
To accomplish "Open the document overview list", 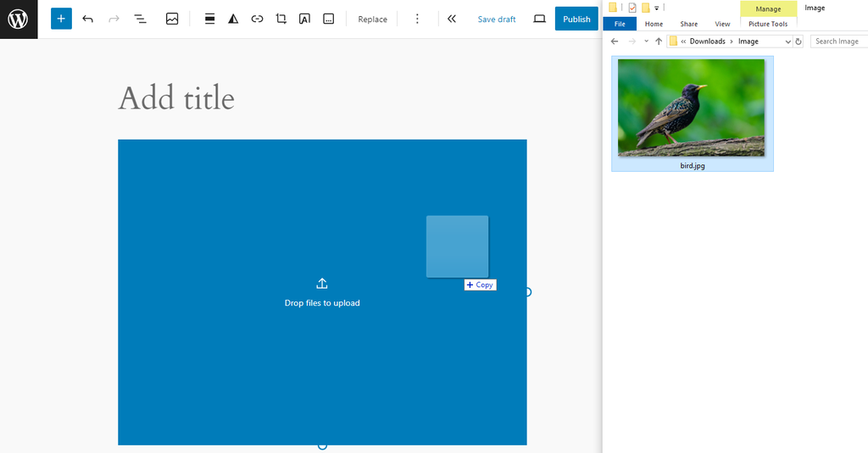I will click(141, 19).
